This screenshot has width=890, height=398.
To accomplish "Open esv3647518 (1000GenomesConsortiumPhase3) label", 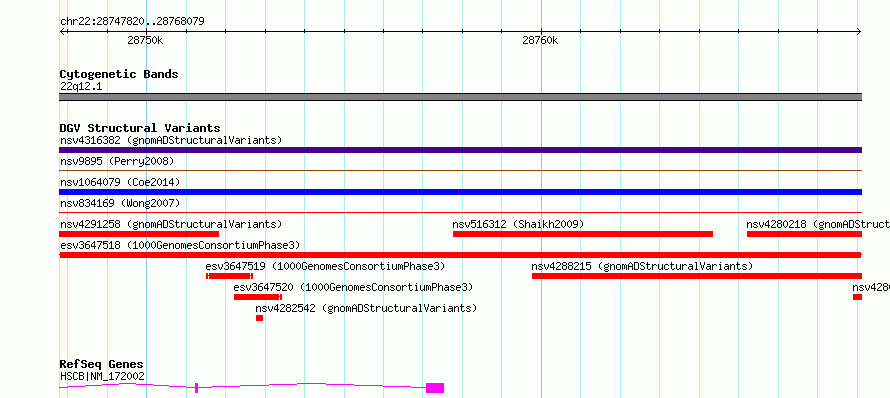I will (x=180, y=245).
